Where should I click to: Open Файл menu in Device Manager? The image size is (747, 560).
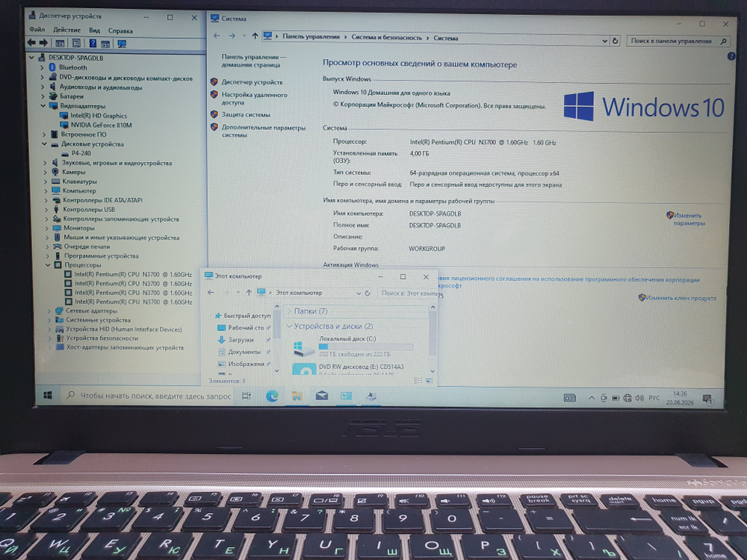click(37, 30)
